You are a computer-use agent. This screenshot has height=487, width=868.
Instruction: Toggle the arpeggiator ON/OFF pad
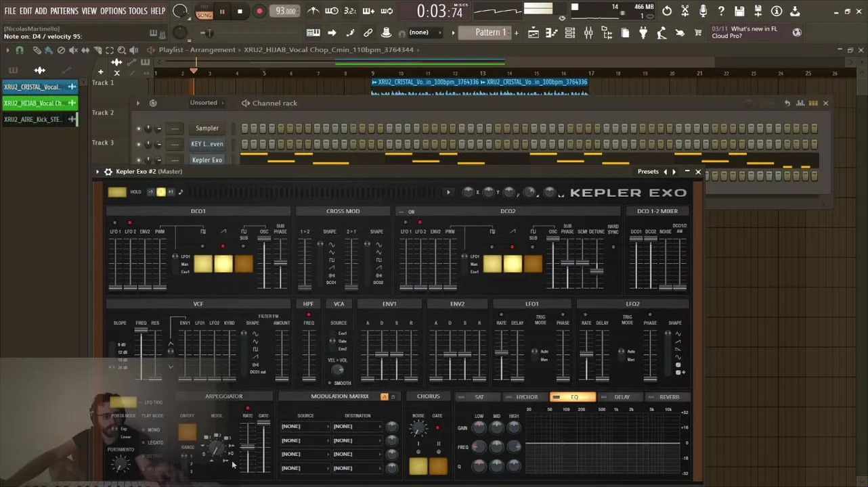coord(188,432)
